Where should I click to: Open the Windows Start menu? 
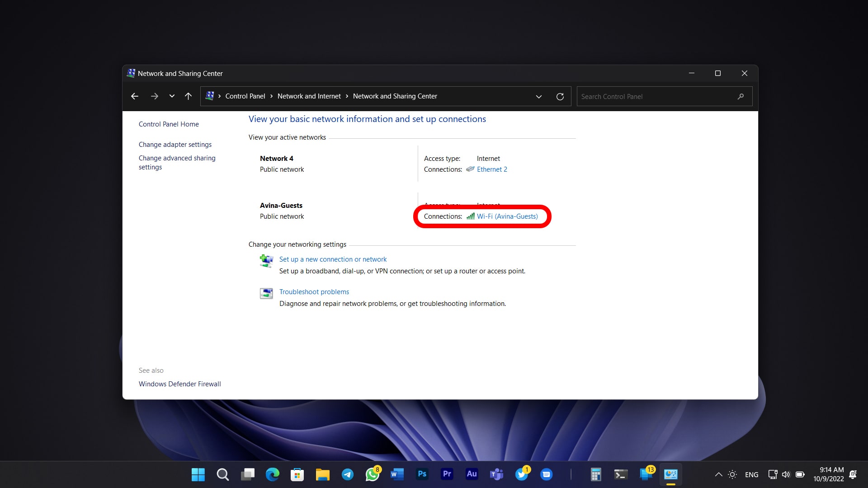tap(198, 474)
